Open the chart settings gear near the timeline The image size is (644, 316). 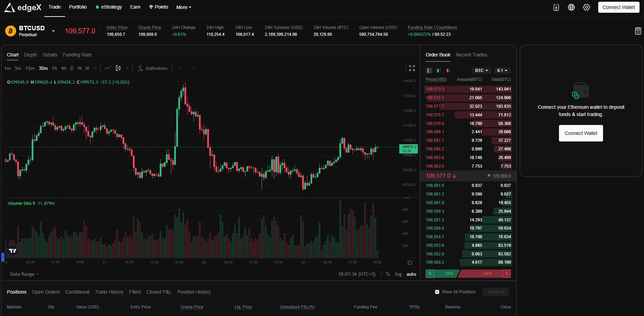click(x=410, y=263)
